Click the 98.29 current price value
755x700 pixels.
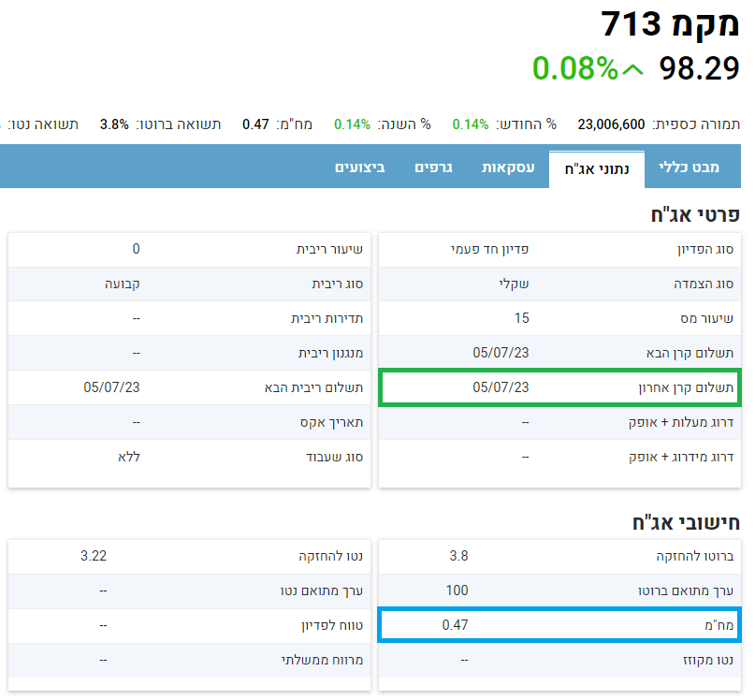699,68
